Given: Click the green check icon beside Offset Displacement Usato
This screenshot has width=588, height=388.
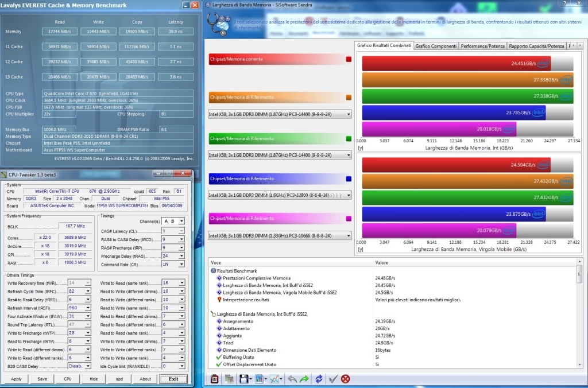Looking at the screenshot, I should click(219, 364).
